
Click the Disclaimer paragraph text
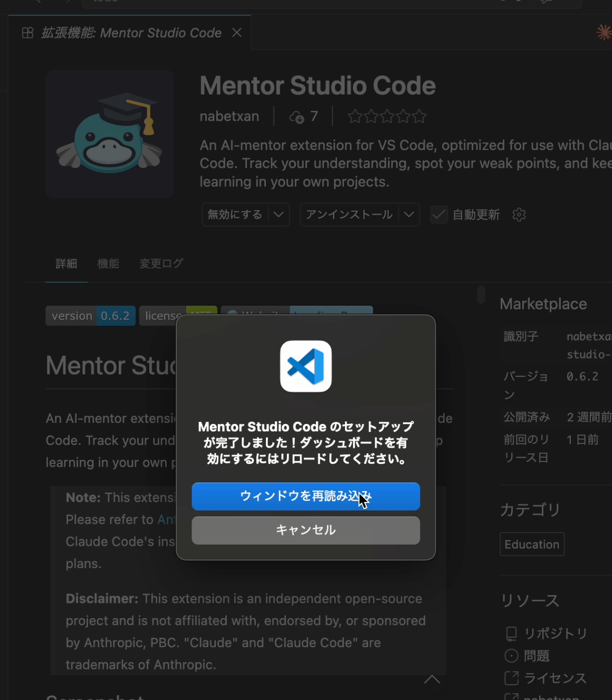245,631
